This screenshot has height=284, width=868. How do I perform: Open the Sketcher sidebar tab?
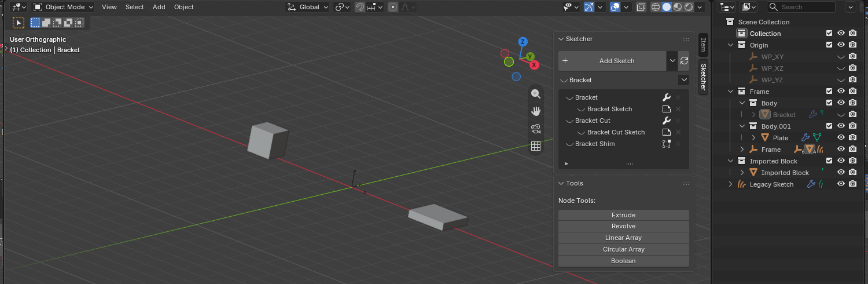tap(703, 77)
